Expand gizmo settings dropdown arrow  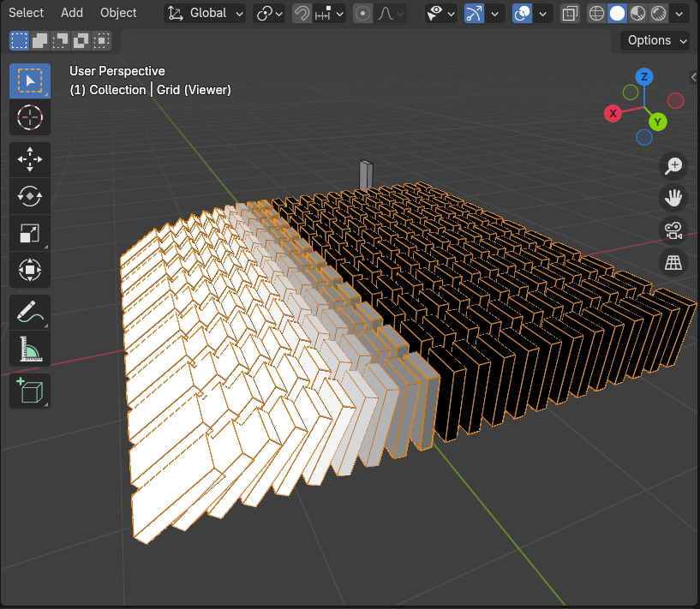(495, 14)
